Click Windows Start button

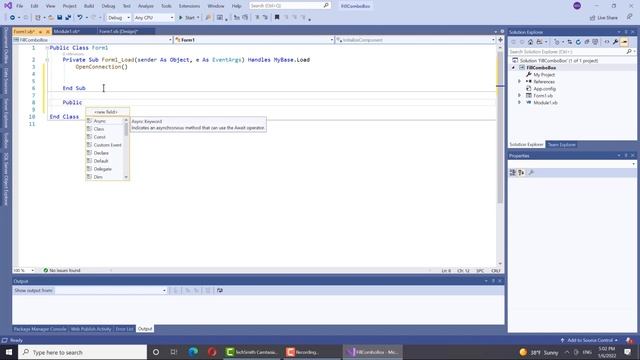tap(9, 352)
